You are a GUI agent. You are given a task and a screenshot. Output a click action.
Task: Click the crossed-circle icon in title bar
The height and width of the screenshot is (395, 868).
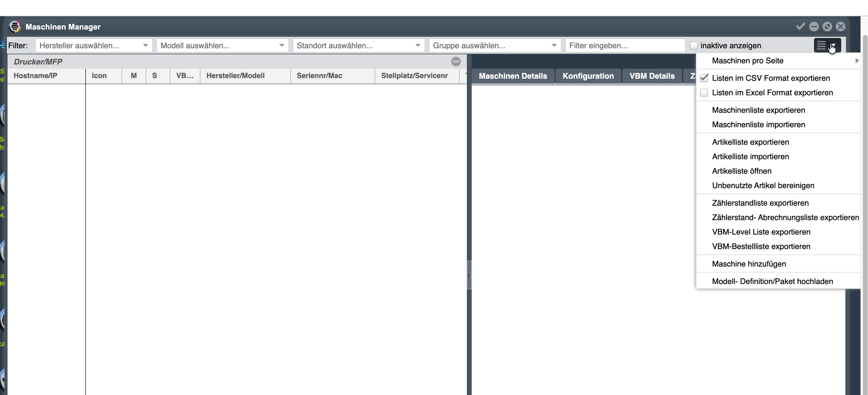coord(827,26)
